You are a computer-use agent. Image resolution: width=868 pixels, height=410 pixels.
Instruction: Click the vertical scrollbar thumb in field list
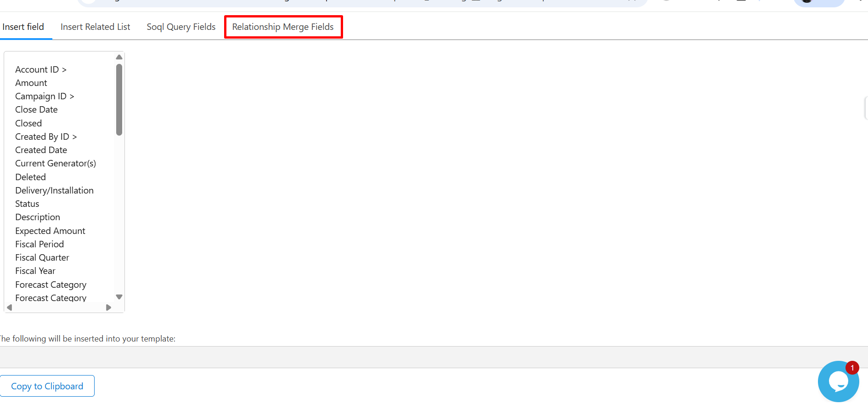click(x=119, y=99)
